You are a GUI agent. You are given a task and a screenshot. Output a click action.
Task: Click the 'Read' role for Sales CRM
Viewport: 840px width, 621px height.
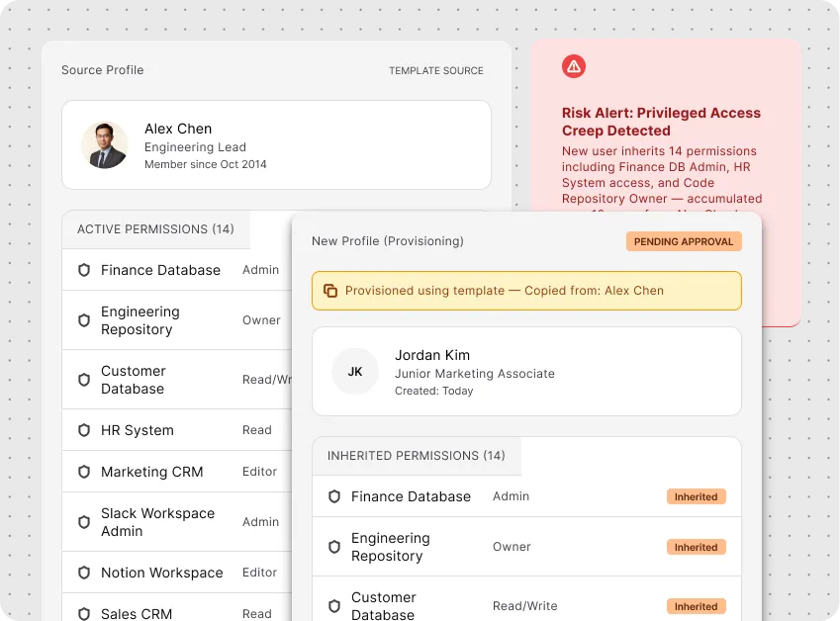[x=257, y=613]
